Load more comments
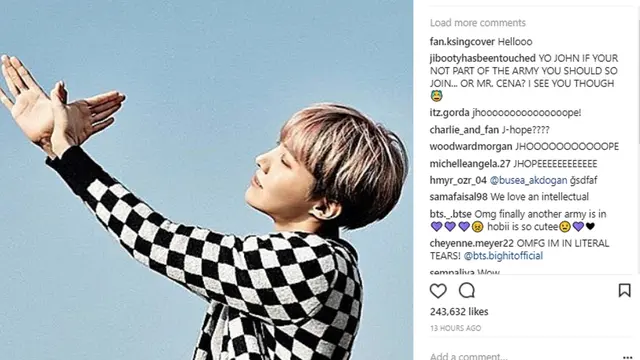This screenshot has height=360, width=640. coord(478,23)
